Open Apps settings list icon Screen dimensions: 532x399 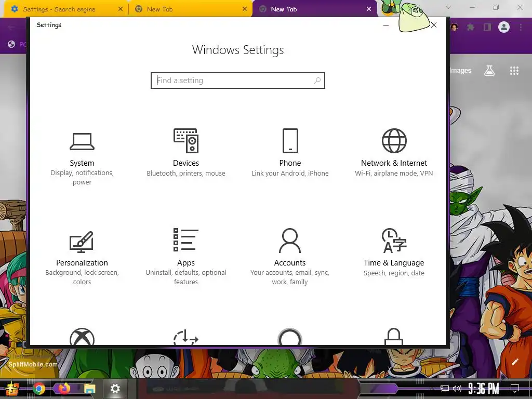tap(186, 240)
